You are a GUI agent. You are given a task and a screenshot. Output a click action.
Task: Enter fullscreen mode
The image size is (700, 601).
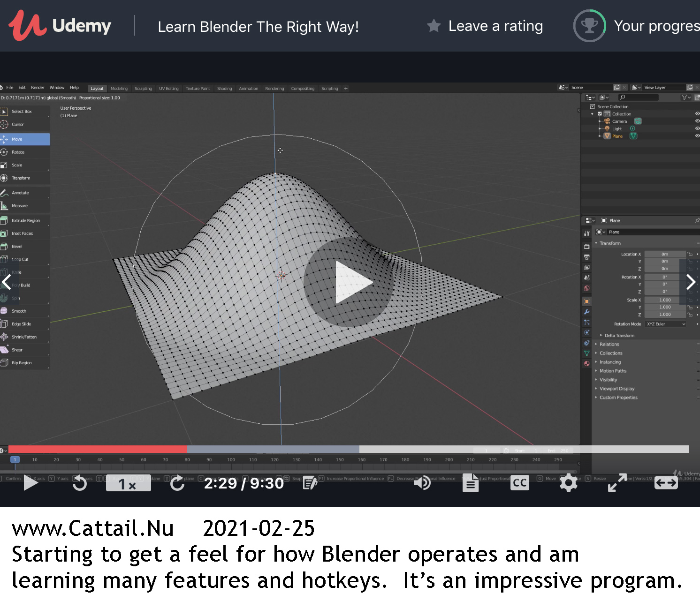pyautogui.click(x=617, y=483)
